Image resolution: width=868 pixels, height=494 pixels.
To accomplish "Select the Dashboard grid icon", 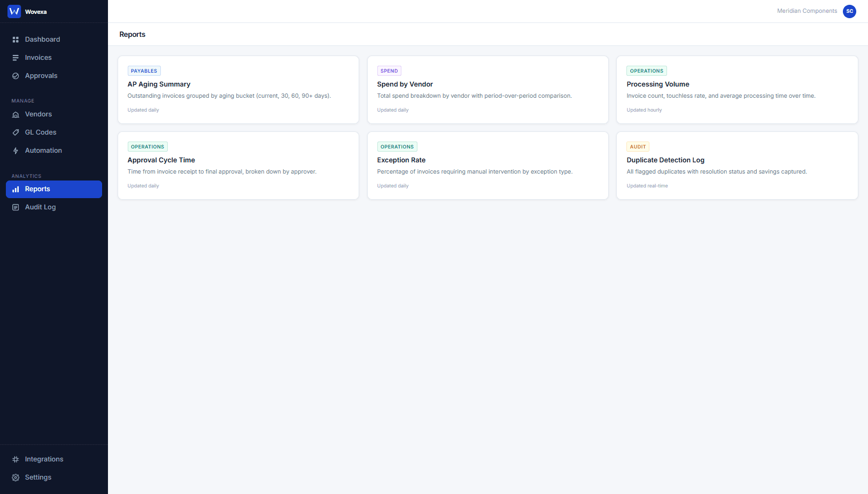I will click(x=15, y=39).
